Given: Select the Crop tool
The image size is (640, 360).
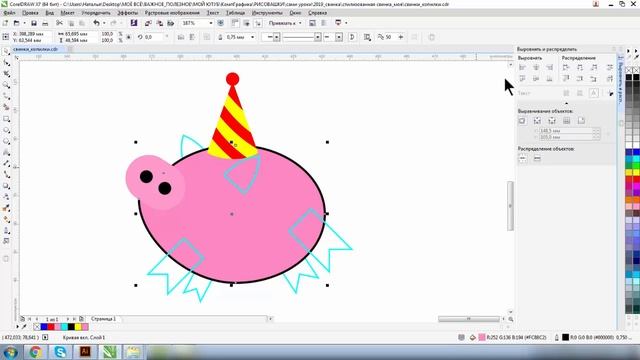Looking at the screenshot, I should tap(6, 74).
